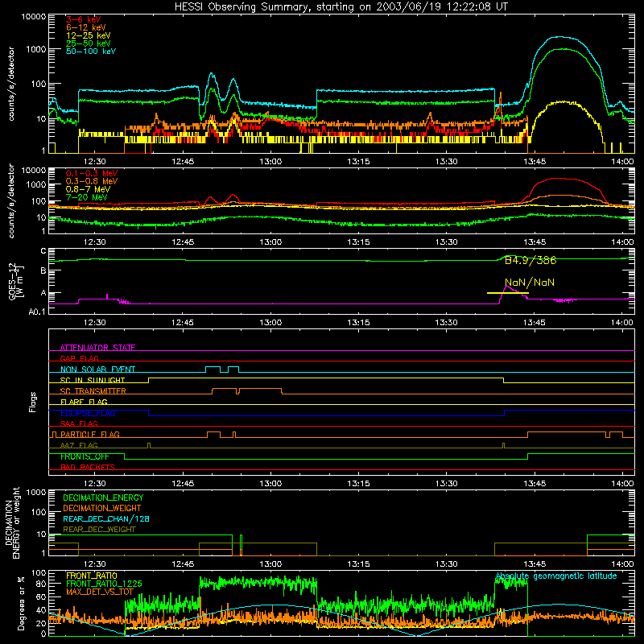Image resolution: width=644 pixels, height=644 pixels.
Task: Select the SC_TRANSMITTER flag label
Action: point(93,390)
